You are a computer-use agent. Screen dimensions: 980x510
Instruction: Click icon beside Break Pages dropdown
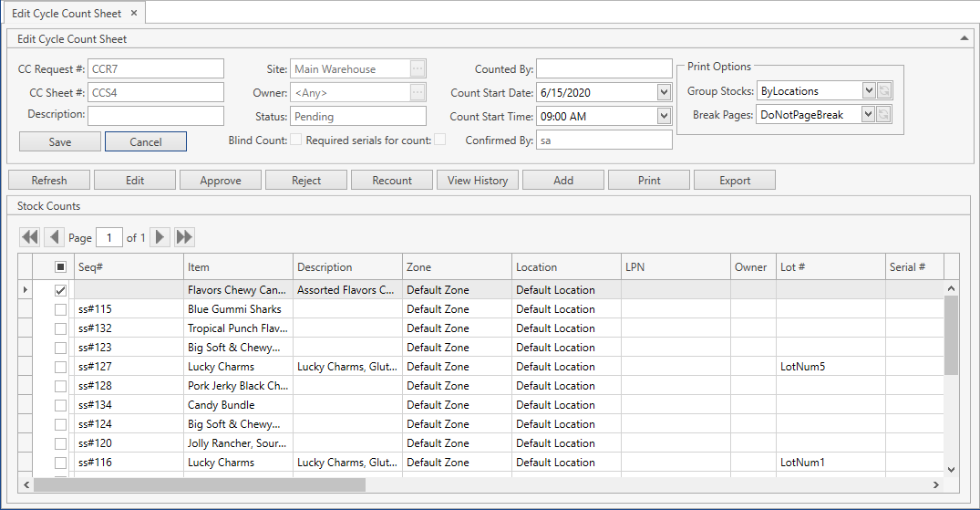(x=884, y=115)
